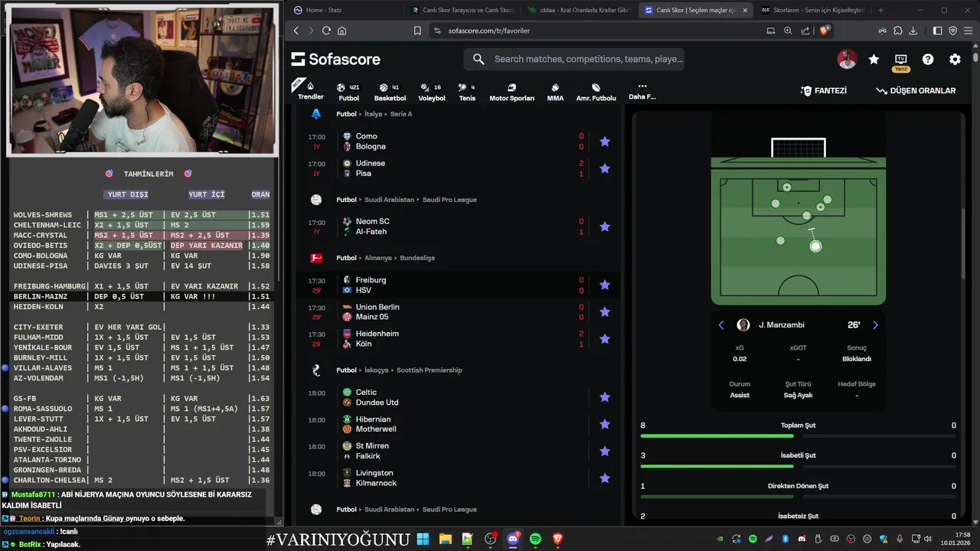Unfavorite the Udinese vs Pisa match
Image resolution: width=980 pixels, height=551 pixels.
pos(605,168)
